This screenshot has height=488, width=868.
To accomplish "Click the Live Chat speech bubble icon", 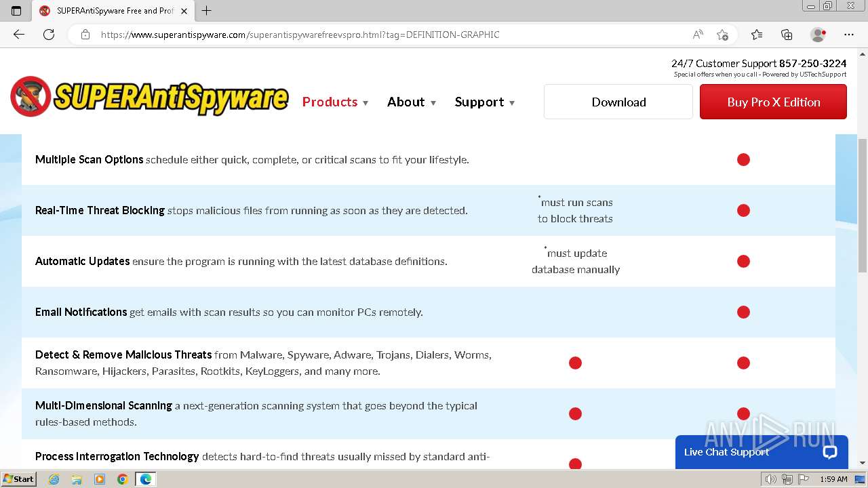I will 830,452.
